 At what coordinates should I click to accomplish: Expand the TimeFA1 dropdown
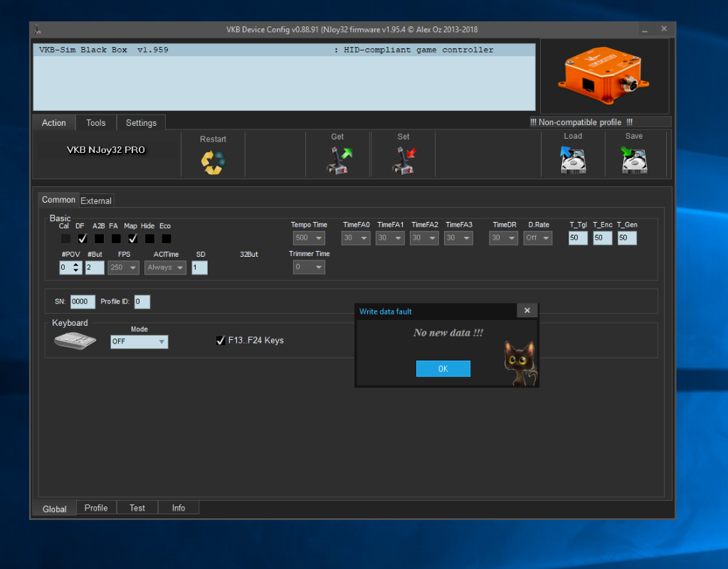coord(390,238)
